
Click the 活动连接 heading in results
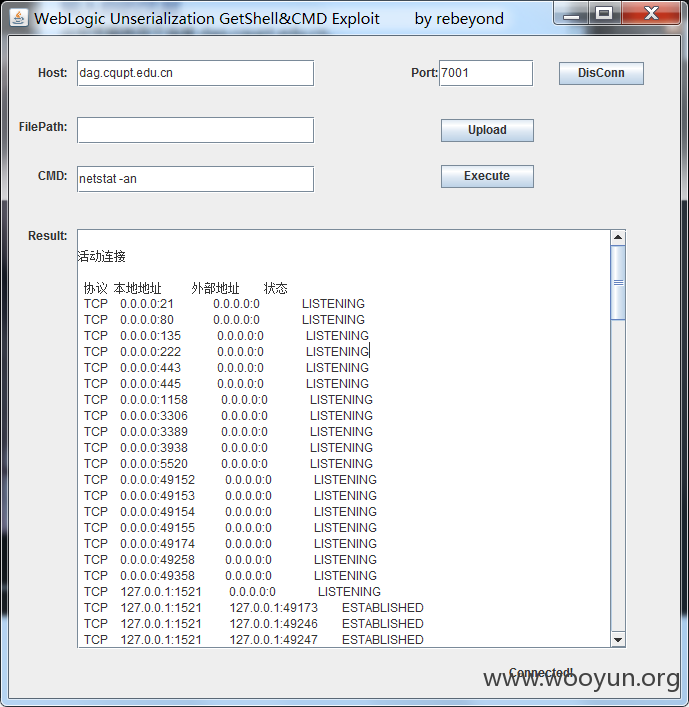pos(101,257)
